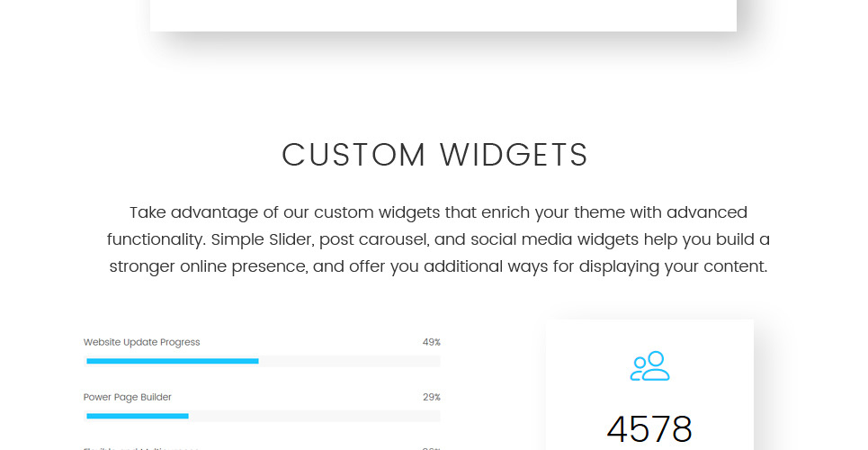Click the unfilled gray part of Website Update Progress bar
The width and height of the screenshot is (868, 450).
pyautogui.click(x=349, y=361)
